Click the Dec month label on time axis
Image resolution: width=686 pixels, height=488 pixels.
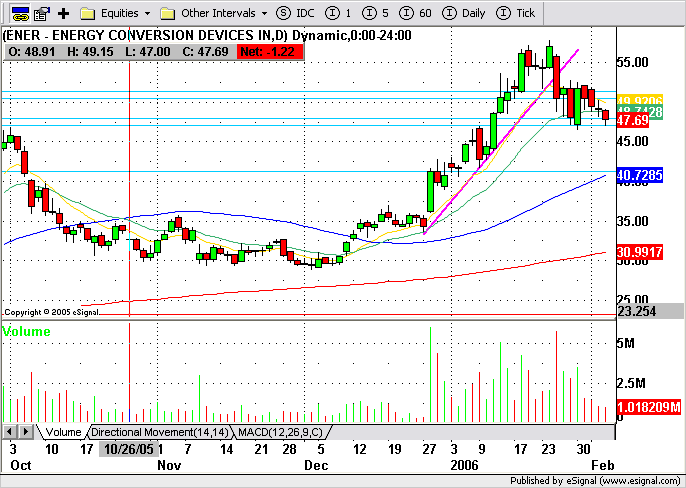(x=316, y=465)
